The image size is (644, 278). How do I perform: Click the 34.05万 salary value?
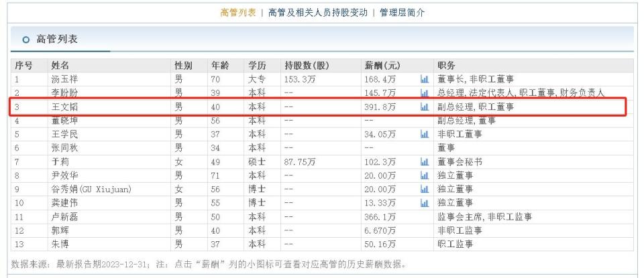pyautogui.click(x=380, y=135)
